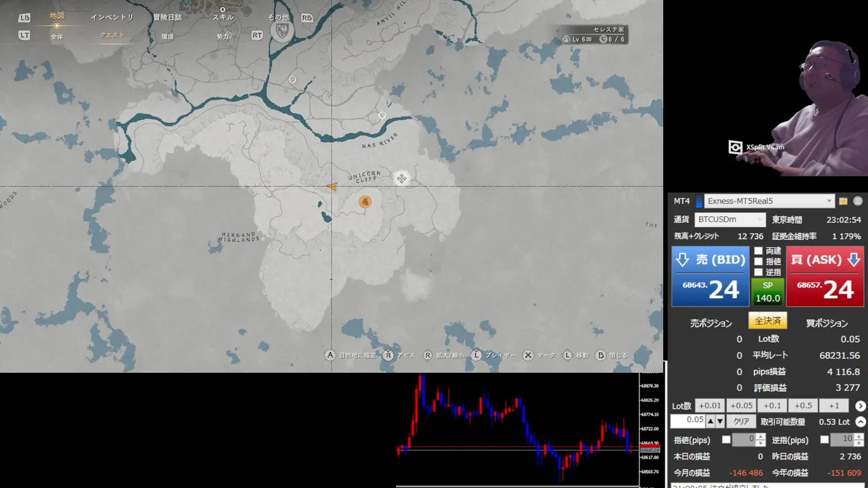Click the 逆指 pips value field showing 10

[842, 440]
